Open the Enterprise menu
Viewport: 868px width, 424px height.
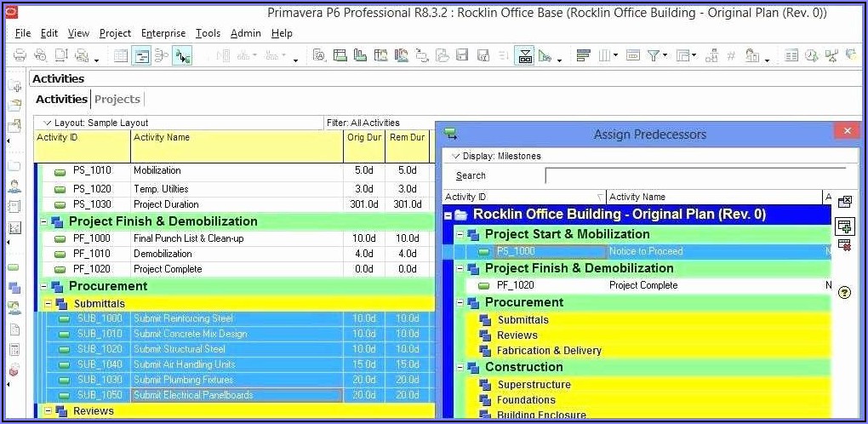pyautogui.click(x=163, y=33)
